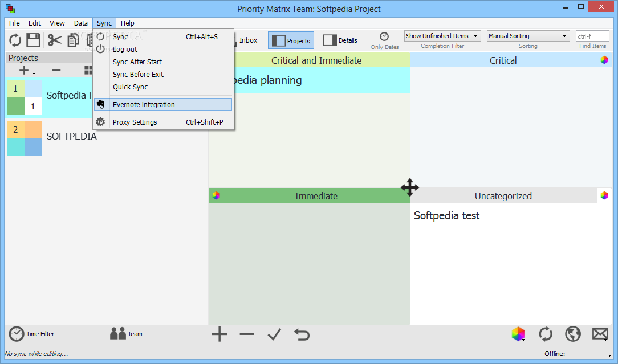618x364 pixels.
Task: Click the envelope email icon
Action: point(600,334)
